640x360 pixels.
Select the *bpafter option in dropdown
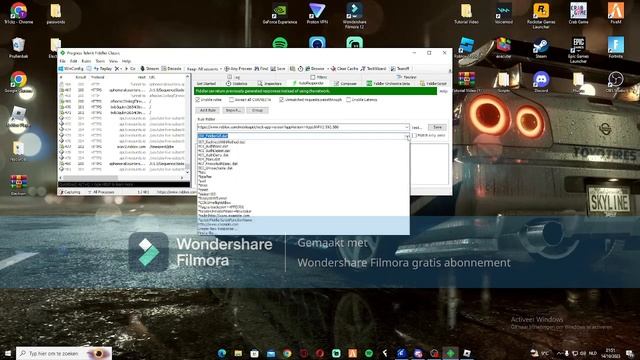(303, 177)
